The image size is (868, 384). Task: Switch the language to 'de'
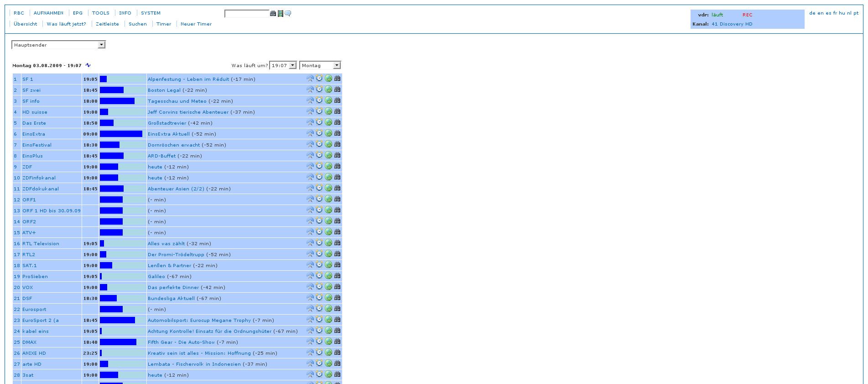coord(812,13)
